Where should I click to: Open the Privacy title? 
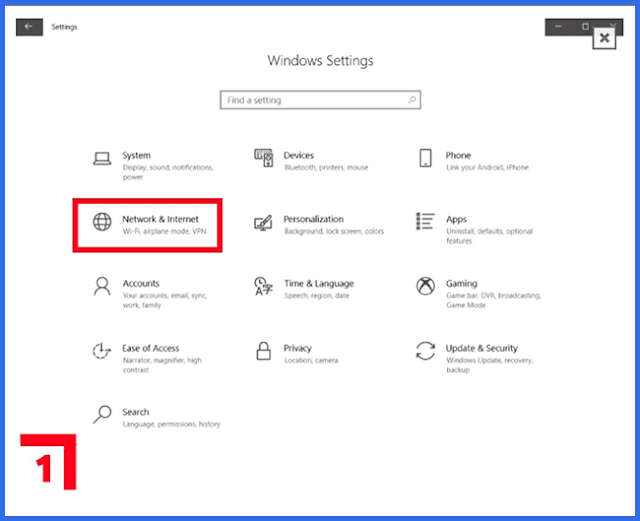[298, 348]
